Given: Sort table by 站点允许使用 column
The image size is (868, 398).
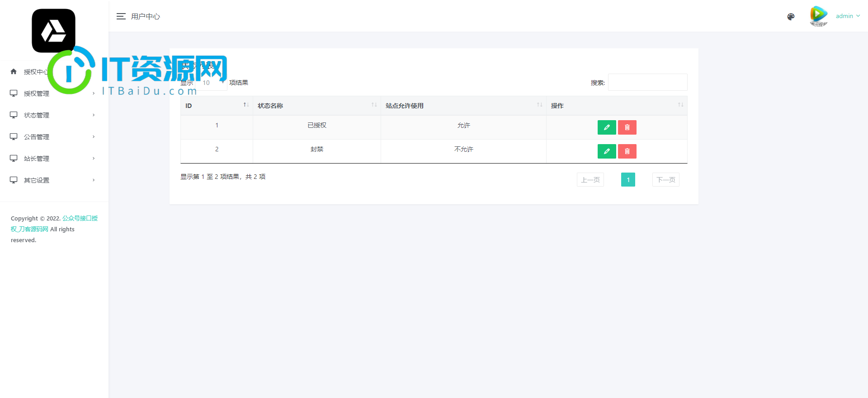Looking at the screenshot, I should click(x=463, y=106).
